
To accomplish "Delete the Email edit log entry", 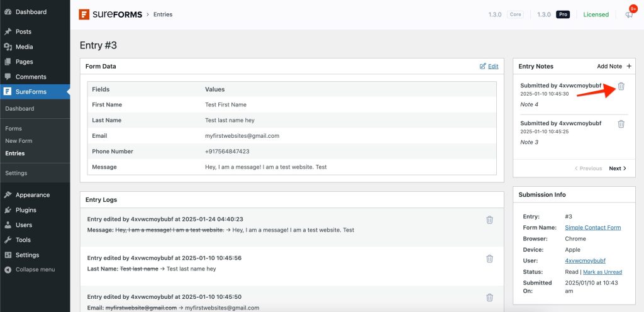I will (489, 298).
